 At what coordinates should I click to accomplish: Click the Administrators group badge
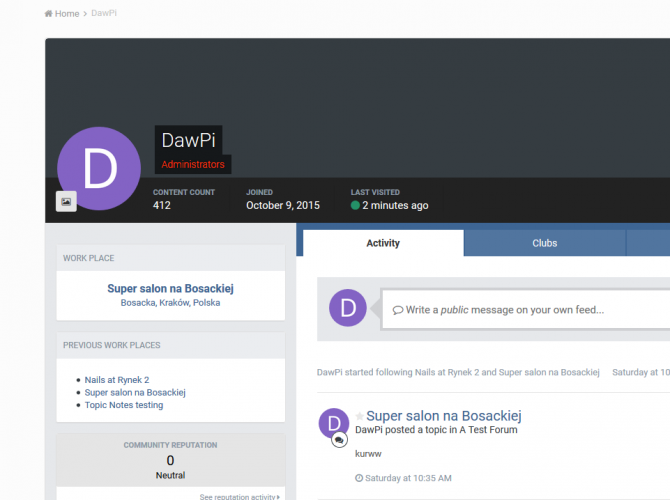coord(193,164)
